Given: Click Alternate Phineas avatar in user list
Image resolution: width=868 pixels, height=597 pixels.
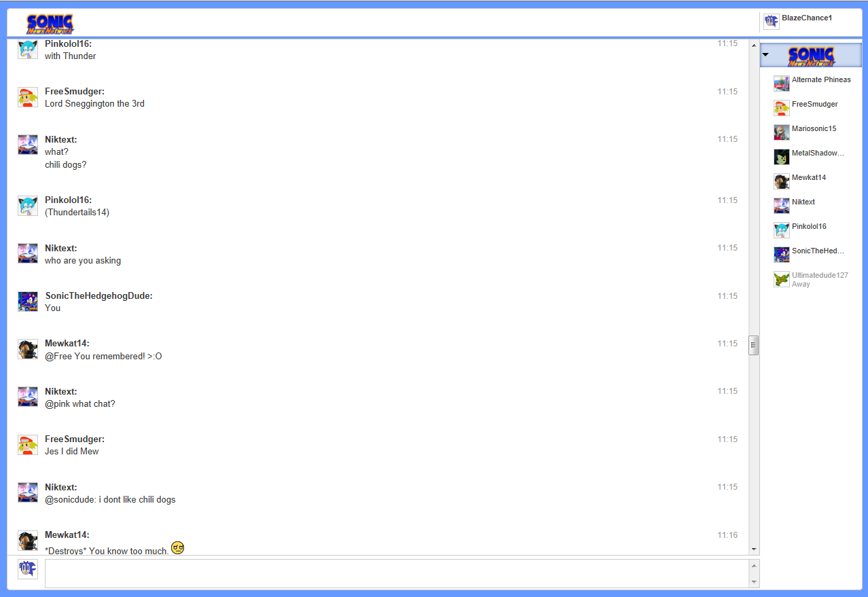Looking at the screenshot, I should coord(781,84).
